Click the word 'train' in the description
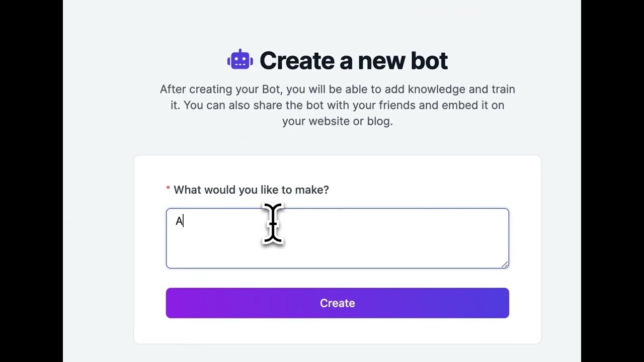644x362 pixels. pos(502,89)
